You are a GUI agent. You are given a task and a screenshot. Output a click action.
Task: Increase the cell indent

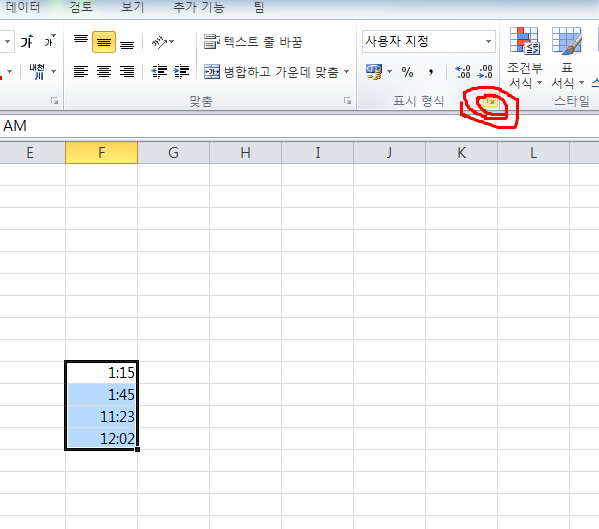click(x=181, y=71)
